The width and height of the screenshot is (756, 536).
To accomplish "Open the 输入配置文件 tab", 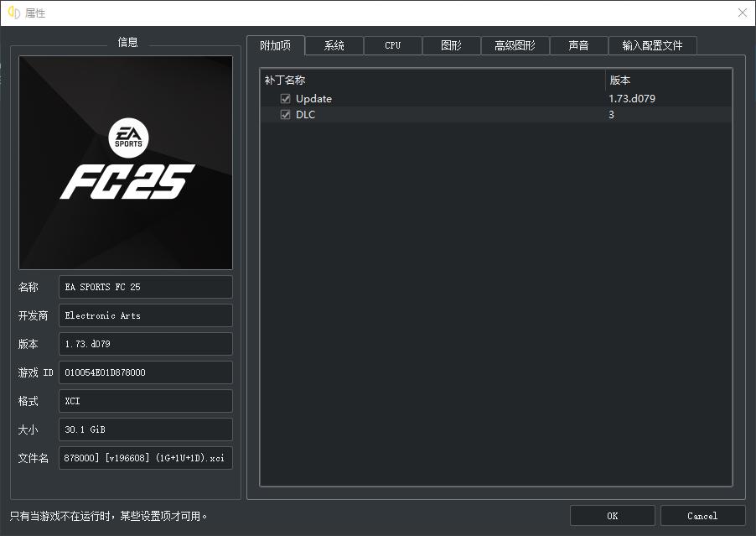I will (652, 45).
